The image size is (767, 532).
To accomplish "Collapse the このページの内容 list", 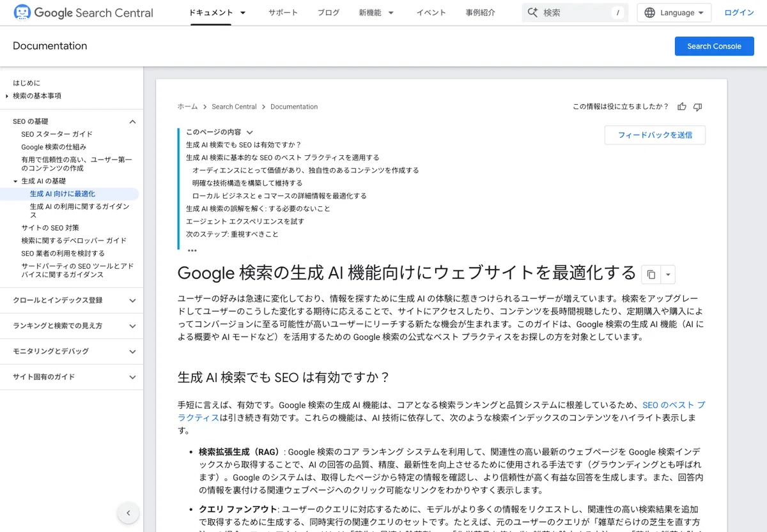I will 250,132.
